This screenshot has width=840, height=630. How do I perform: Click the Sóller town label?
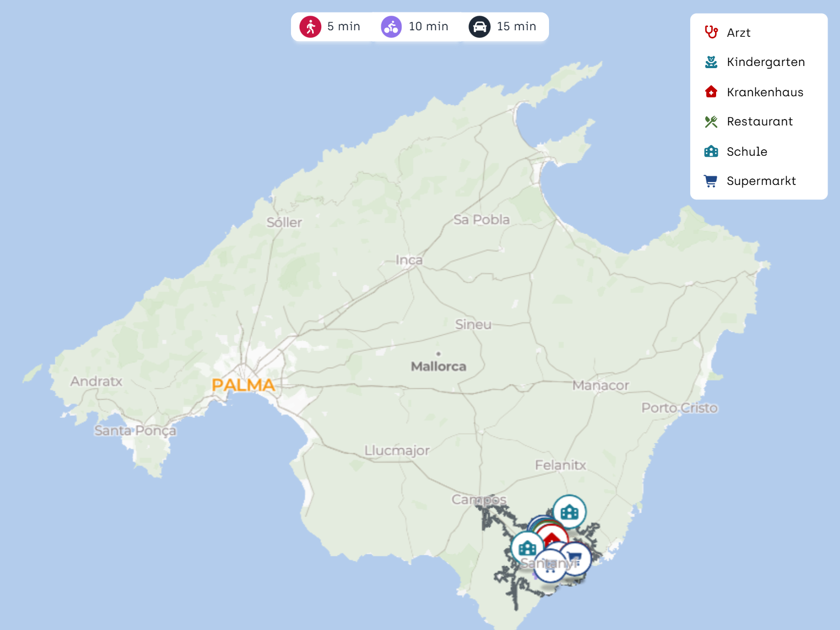[284, 222]
